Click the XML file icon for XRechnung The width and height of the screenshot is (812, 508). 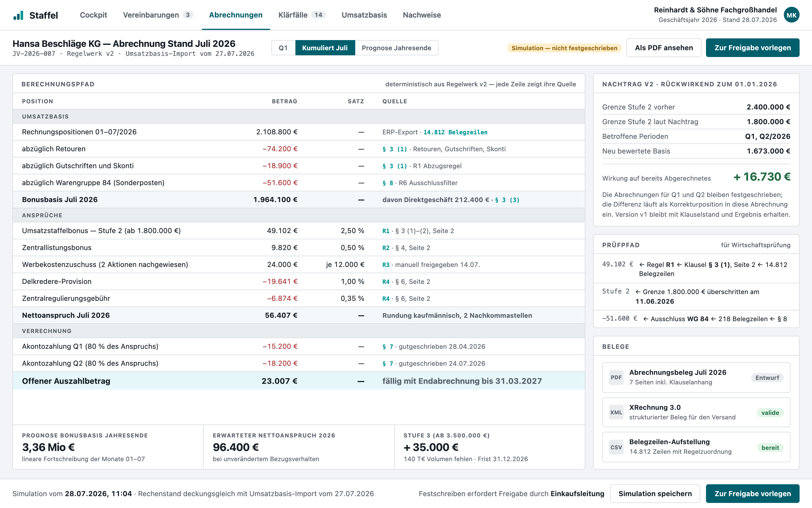[616, 412]
